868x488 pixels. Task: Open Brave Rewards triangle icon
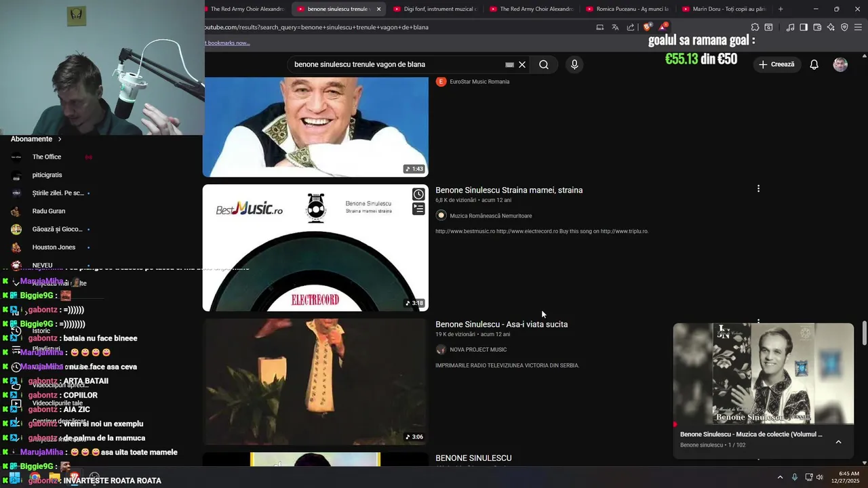(663, 27)
